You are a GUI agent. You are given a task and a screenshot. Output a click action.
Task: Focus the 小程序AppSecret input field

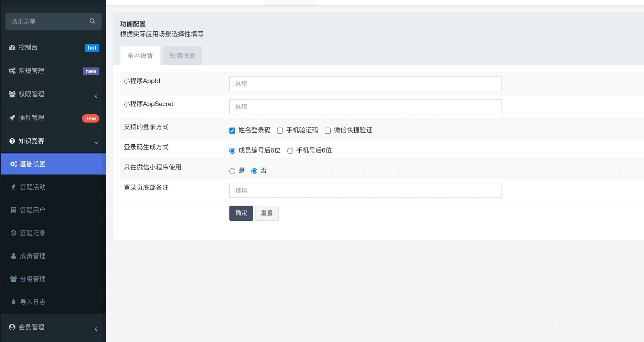pos(365,107)
